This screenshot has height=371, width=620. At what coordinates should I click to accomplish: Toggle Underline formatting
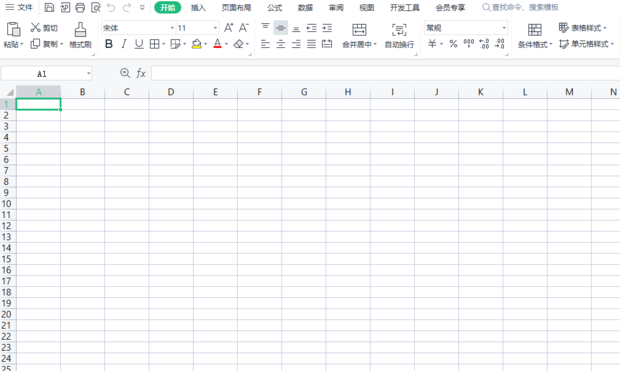139,44
